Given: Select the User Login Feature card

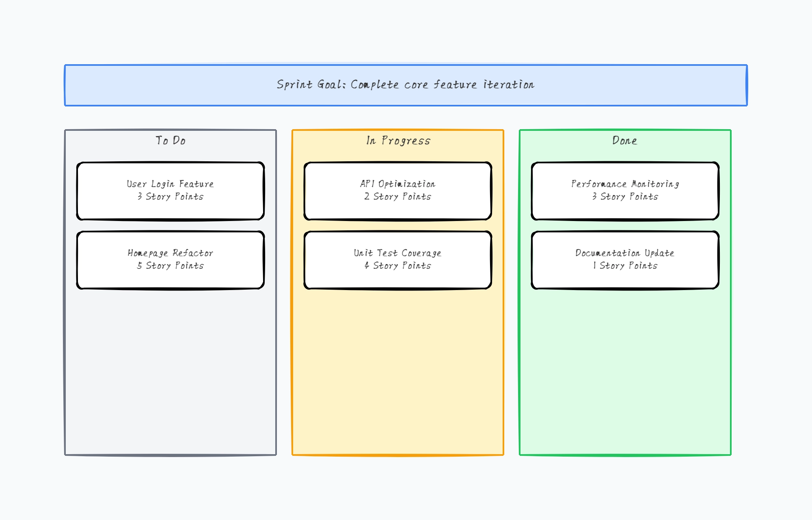Looking at the screenshot, I should (x=170, y=191).
